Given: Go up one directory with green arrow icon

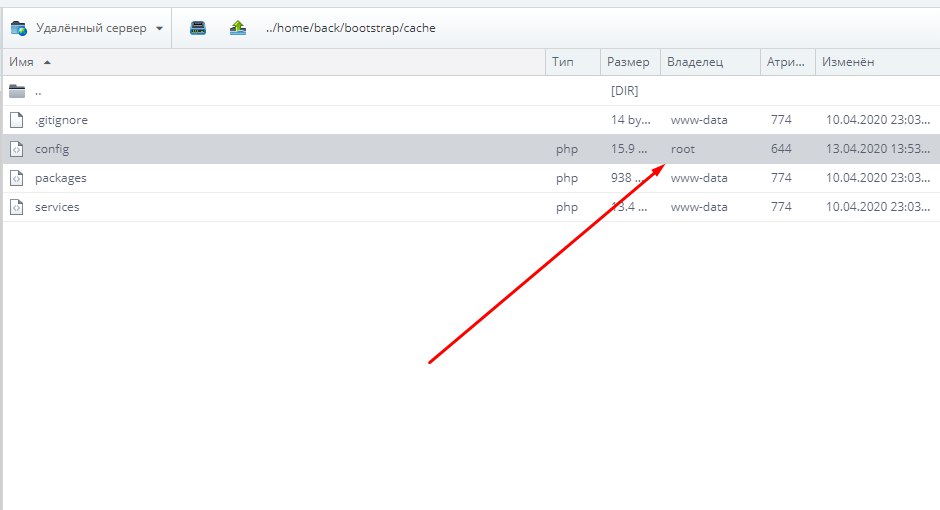Looking at the screenshot, I should tap(238, 28).
